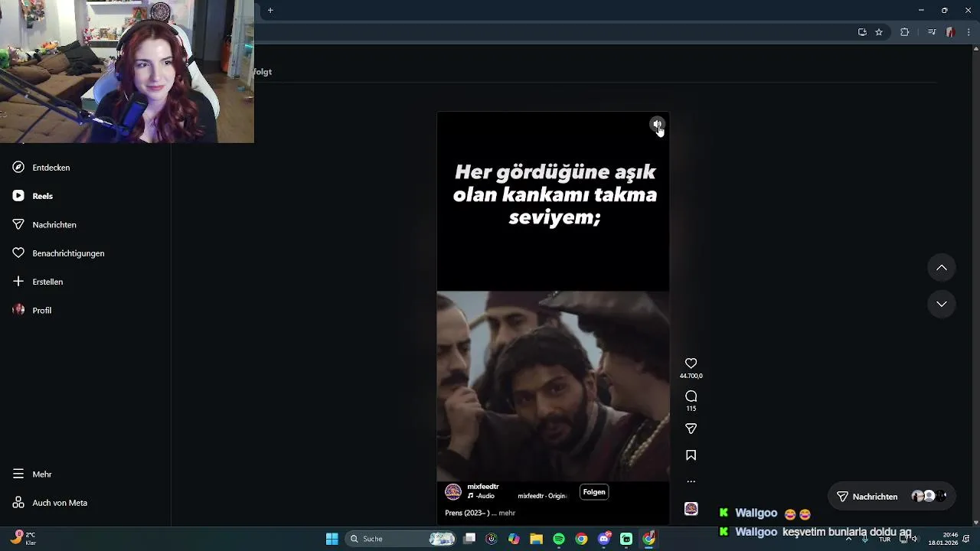Click the Entdecken compass icon

click(18, 167)
